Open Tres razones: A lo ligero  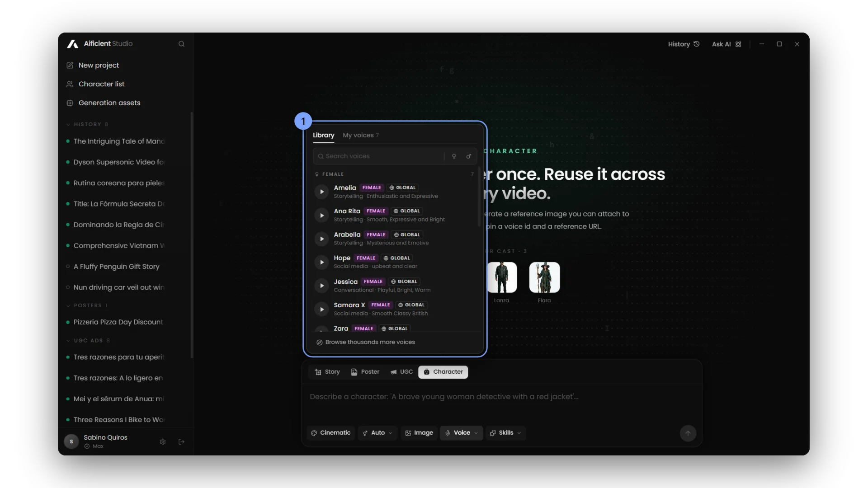[x=116, y=378]
